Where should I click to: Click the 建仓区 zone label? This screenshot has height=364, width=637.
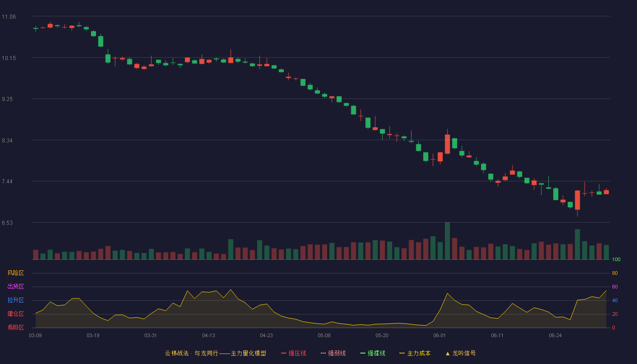[x=15, y=314]
